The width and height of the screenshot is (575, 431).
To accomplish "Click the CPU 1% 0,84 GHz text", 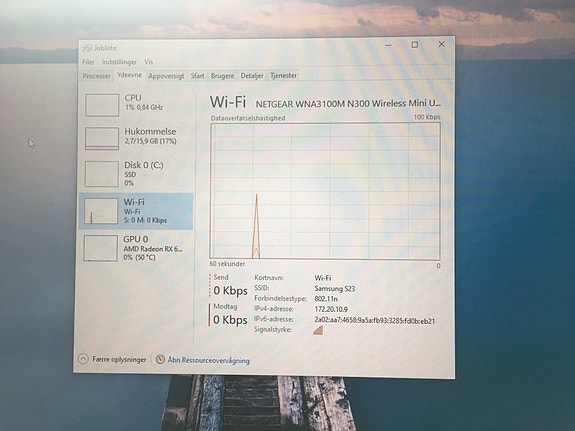I will (x=144, y=107).
